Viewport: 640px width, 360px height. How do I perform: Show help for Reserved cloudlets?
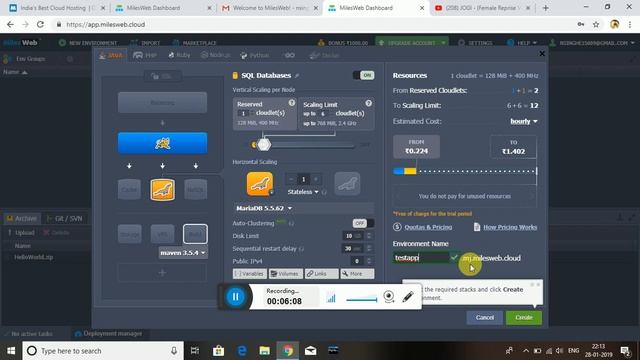(x=291, y=102)
